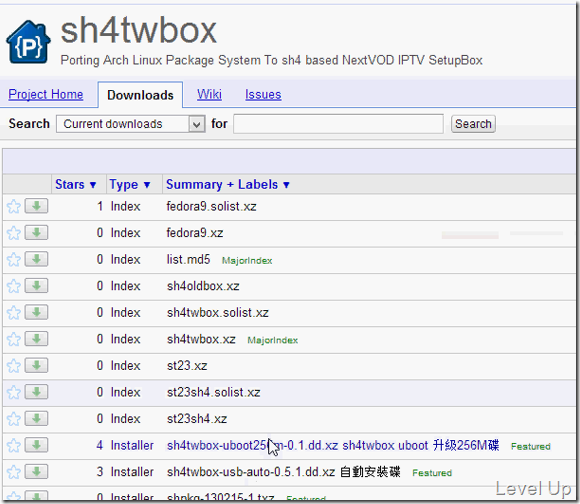Open the st23sh4.xz file link
The width and height of the screenshot is (580, 504).
point(197,419)
